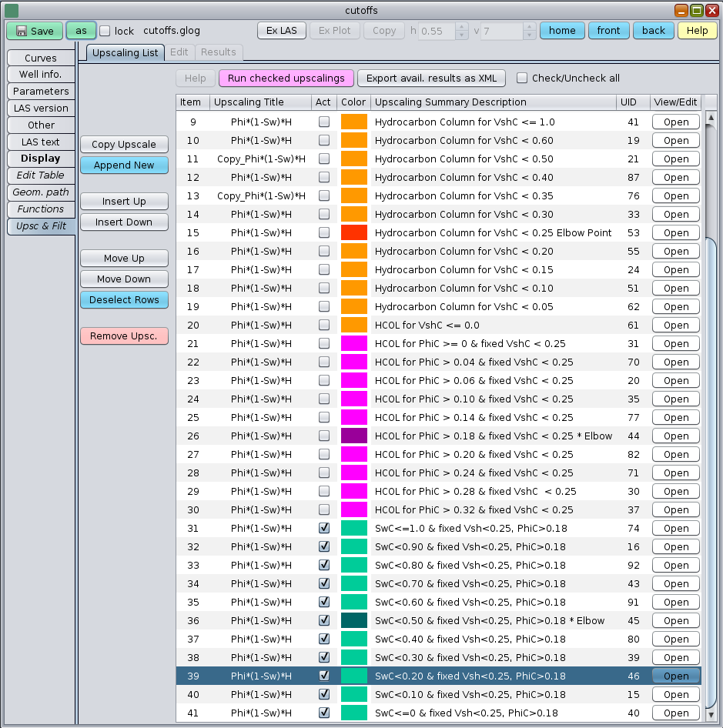The height and width of the screenshot is (728, 723).
Task: Decrease the v value stepper arrow
Action: point(529,35)
